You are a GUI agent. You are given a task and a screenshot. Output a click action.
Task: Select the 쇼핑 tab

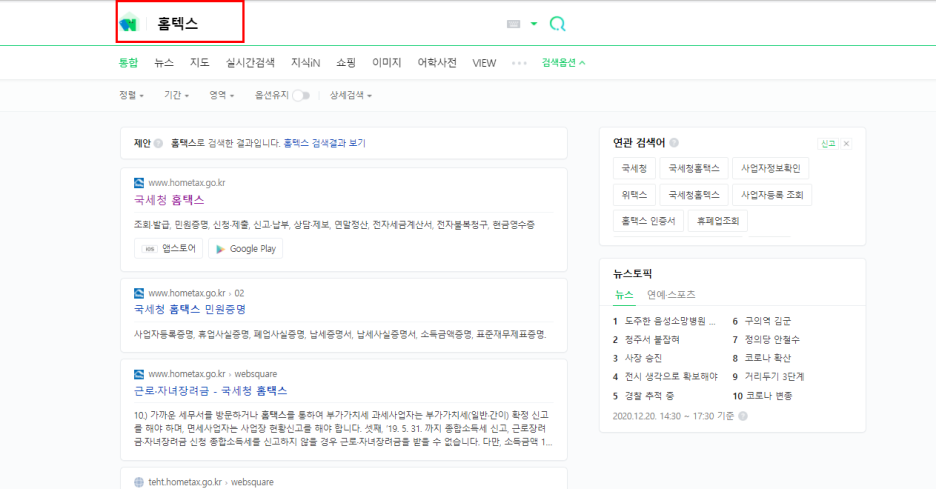point(346,63)
